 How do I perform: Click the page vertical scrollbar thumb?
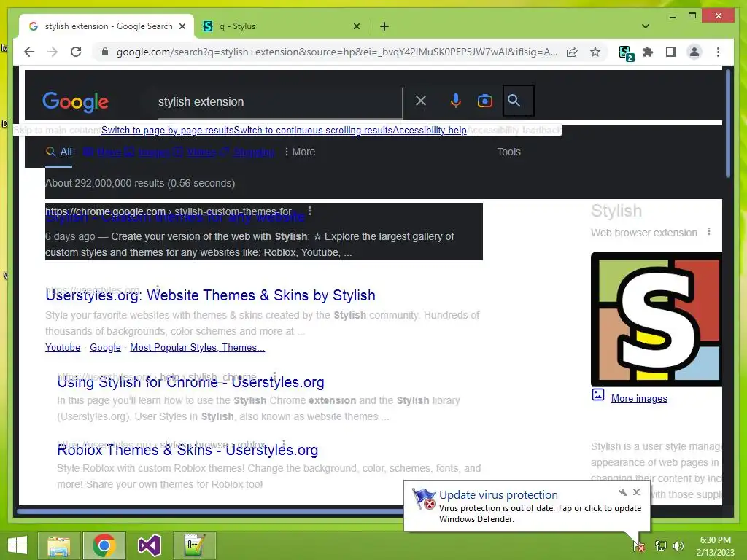[727, 124]
